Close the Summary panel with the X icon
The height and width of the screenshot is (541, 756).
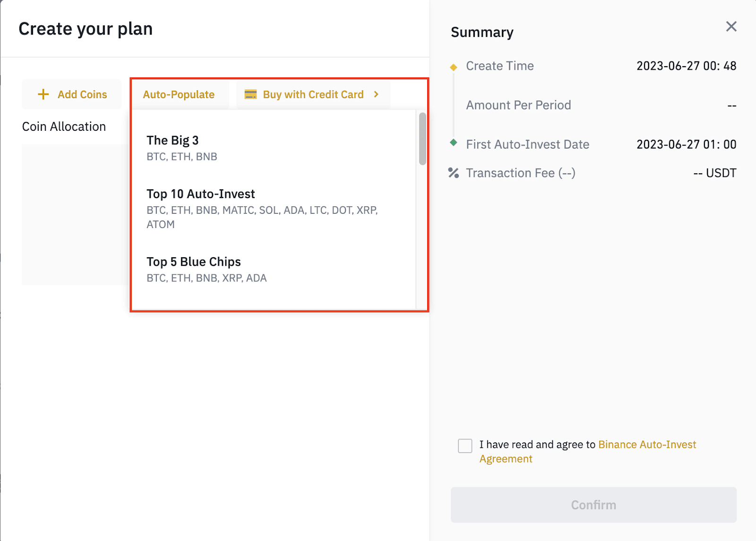pyautogui.click(x=731, y=26)
